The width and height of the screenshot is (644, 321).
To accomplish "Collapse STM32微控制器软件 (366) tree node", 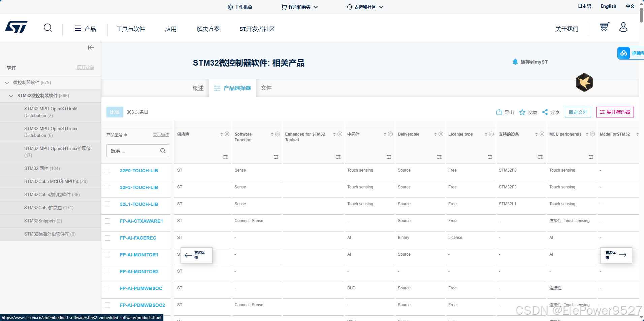I will pos(11,96).
